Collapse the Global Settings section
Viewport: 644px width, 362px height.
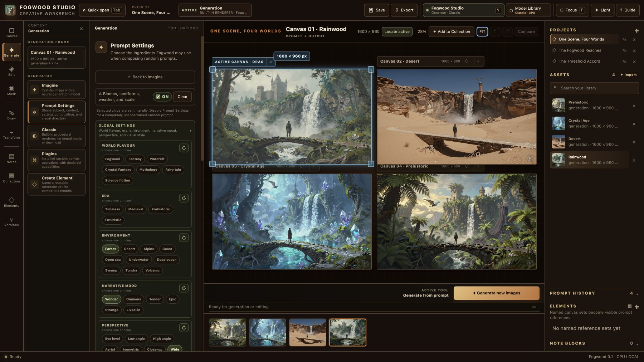(x=145, y=130)
